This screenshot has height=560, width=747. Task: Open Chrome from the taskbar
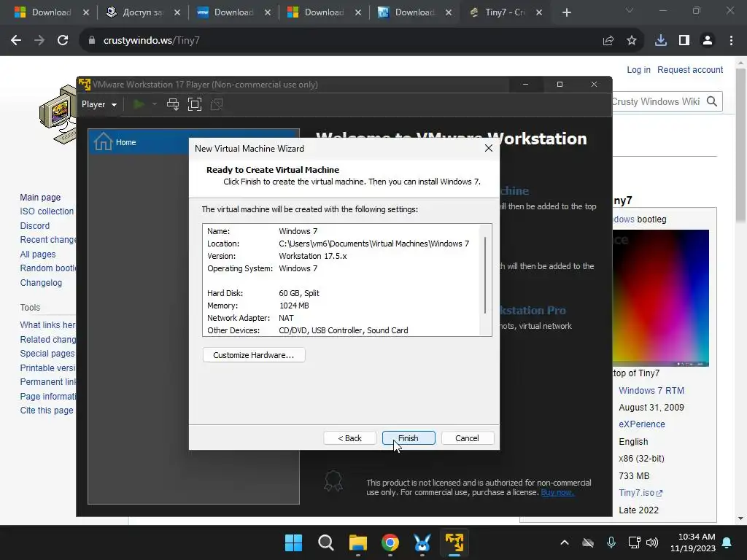[x=390, y=542]
